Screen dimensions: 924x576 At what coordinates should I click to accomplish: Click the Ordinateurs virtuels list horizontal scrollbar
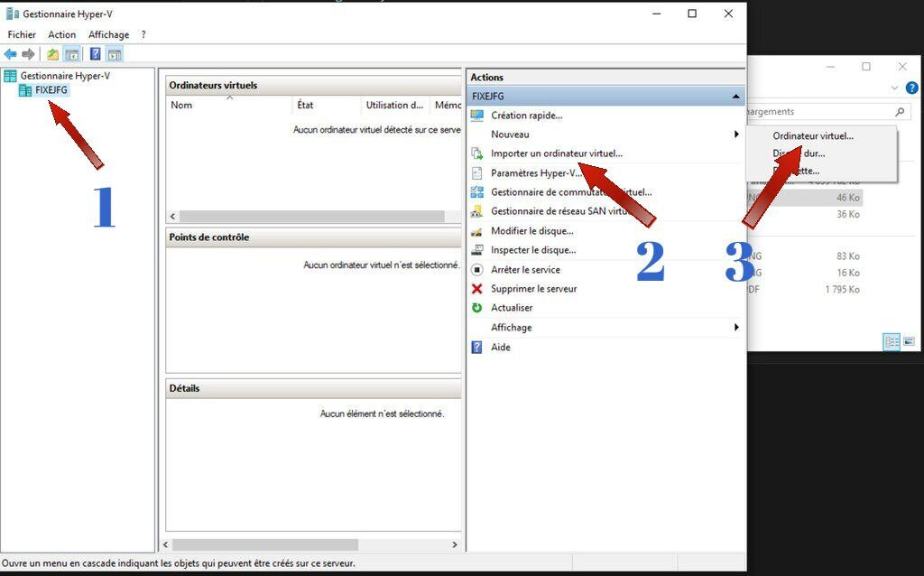311,217
